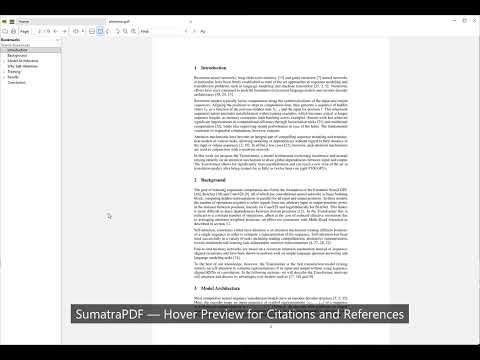Open the hamburger main menu icon
The width and height of the screenshot is (480, 360).
coord(12,21)
